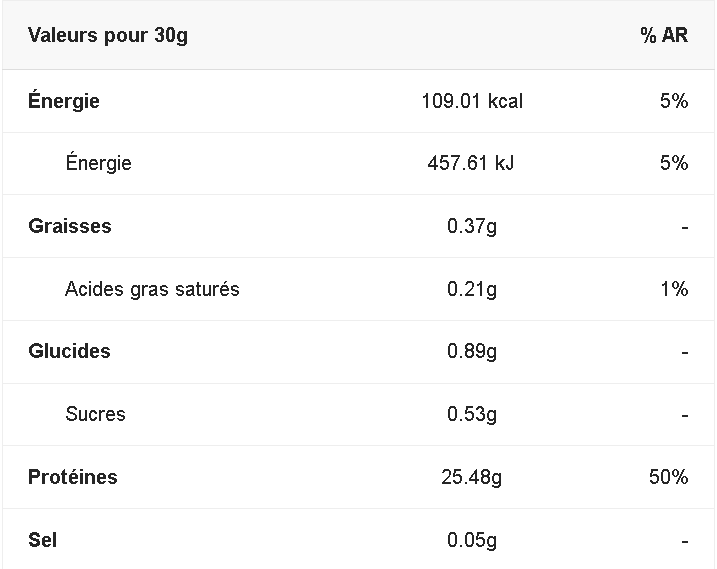Select the "Acides gras saturés" label

pos(152,289)
